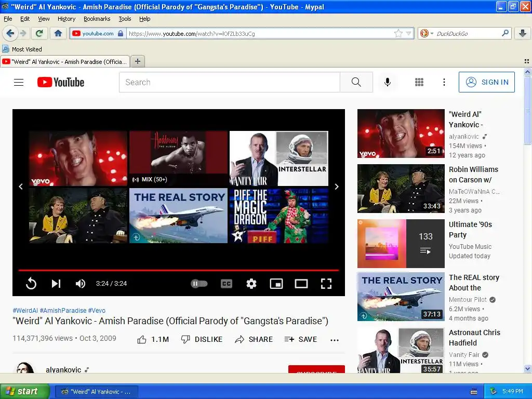Open the View menu
This screenshot has height=399, width=532.
point(44,19)
